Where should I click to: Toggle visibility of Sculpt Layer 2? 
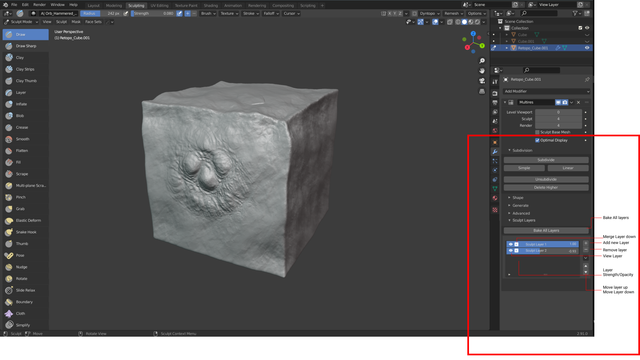[x=511, y=251]
